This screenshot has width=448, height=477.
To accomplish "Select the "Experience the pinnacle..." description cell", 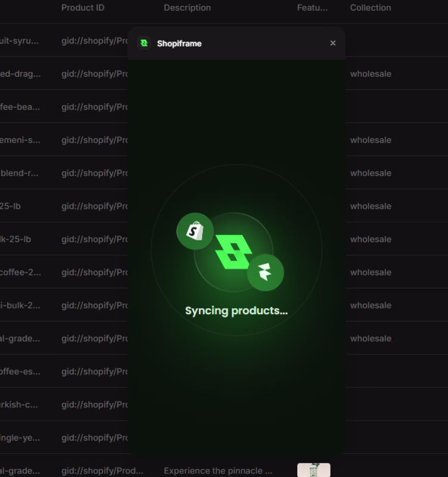I will point(218,470).
